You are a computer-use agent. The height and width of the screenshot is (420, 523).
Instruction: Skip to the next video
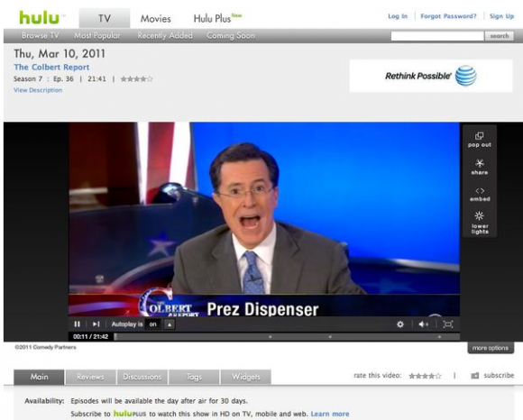96,324
